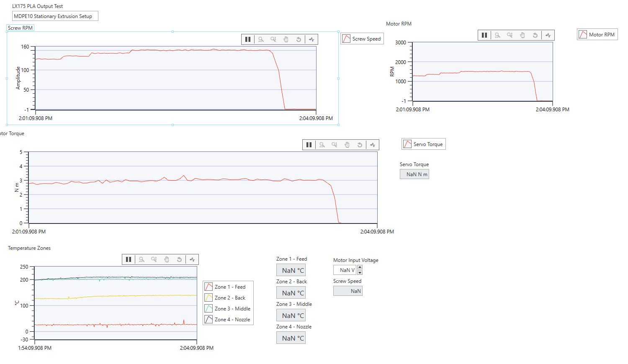Screen dimensions: 628x364
Task: Click the Motor Input Voltage decrement arrow
Action: point(360,272)
